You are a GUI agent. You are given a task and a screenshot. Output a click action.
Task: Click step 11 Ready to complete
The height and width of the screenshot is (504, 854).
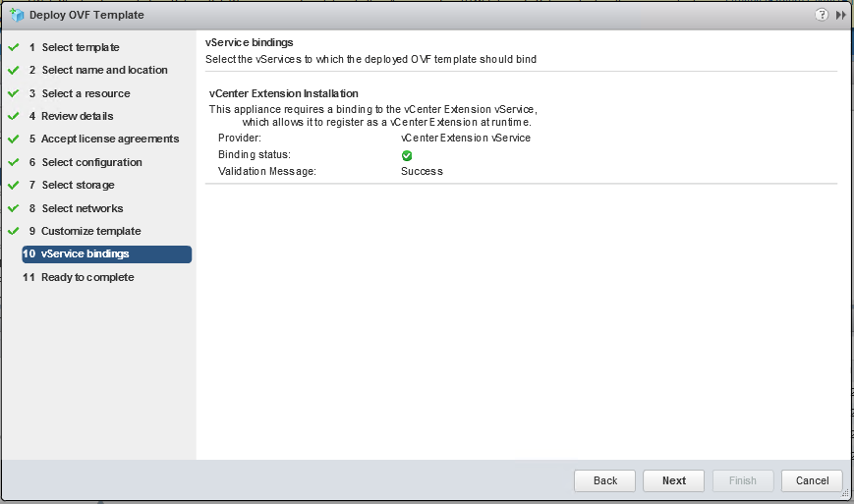[x=79, y=278]
